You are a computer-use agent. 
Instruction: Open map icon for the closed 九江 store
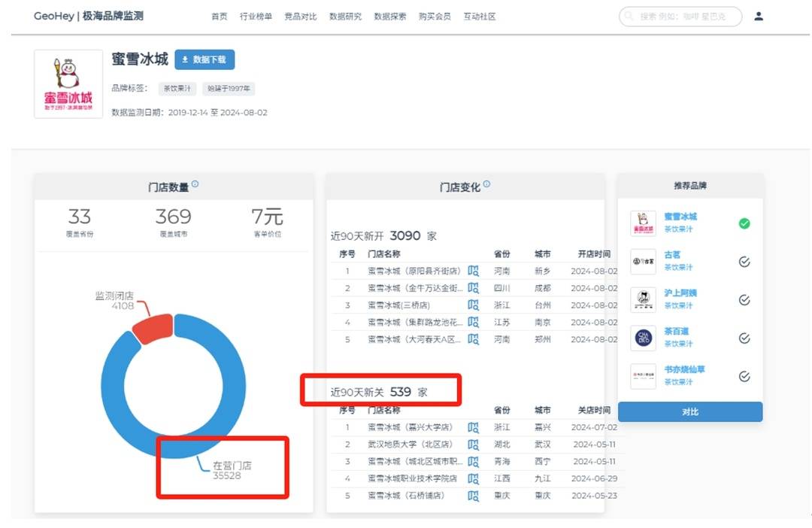474,479
